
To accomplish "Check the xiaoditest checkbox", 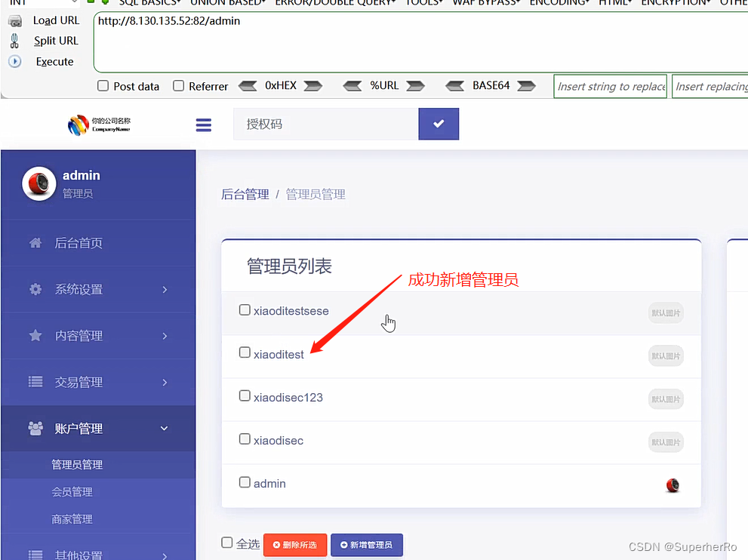I will pyautogui.click(x=245, y=352).
